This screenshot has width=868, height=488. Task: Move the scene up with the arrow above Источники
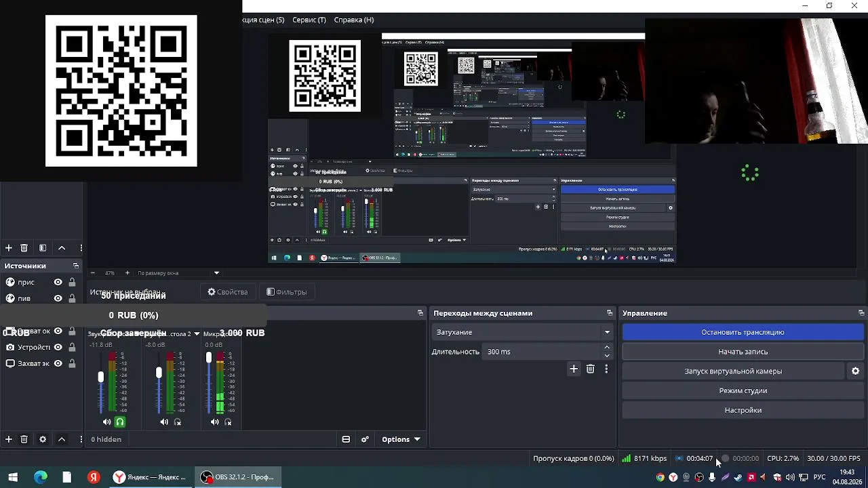point(62,248)
